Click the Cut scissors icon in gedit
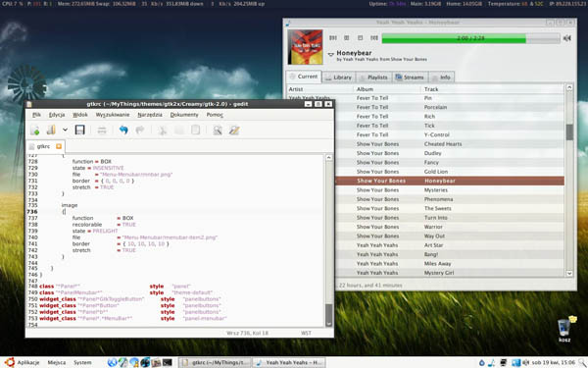Image resolution: width=588 pixels, height=368 pixels. coord(163,131)
